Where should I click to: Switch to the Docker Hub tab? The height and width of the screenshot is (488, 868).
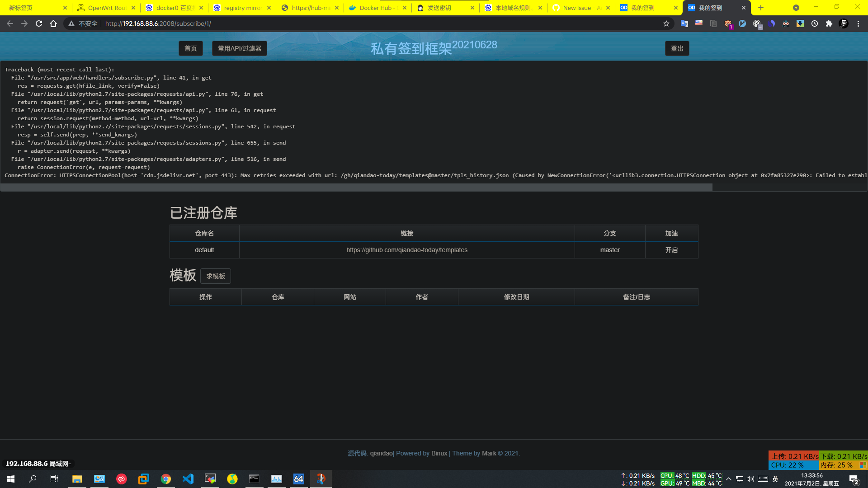tap(377, 8)
